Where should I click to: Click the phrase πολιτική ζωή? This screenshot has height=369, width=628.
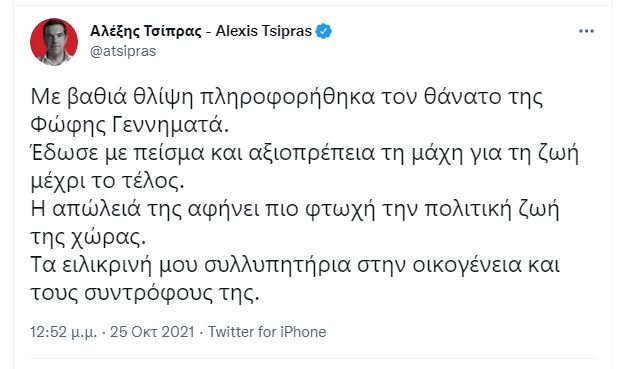(x=491, y=209)
